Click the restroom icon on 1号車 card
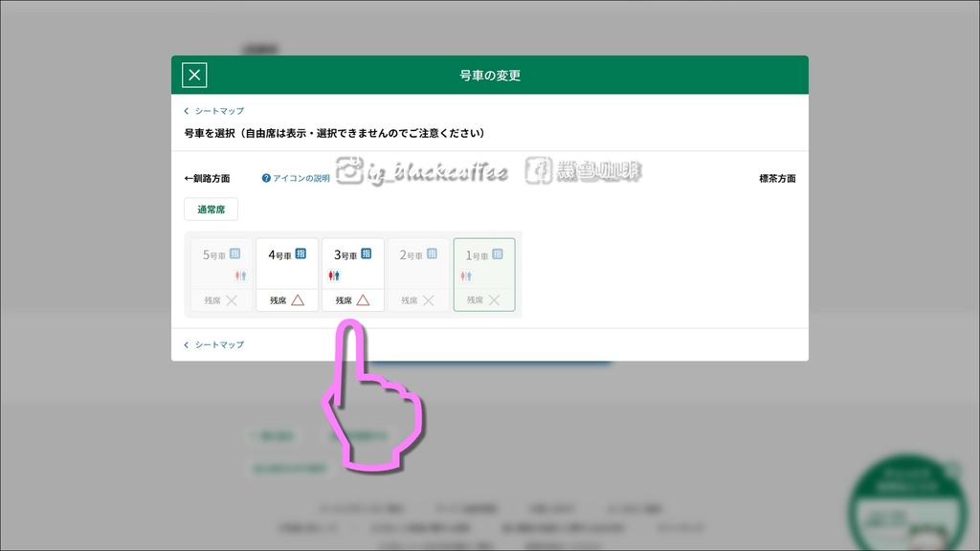The width and height of the screenshot is (980, 551). (465, 275)
